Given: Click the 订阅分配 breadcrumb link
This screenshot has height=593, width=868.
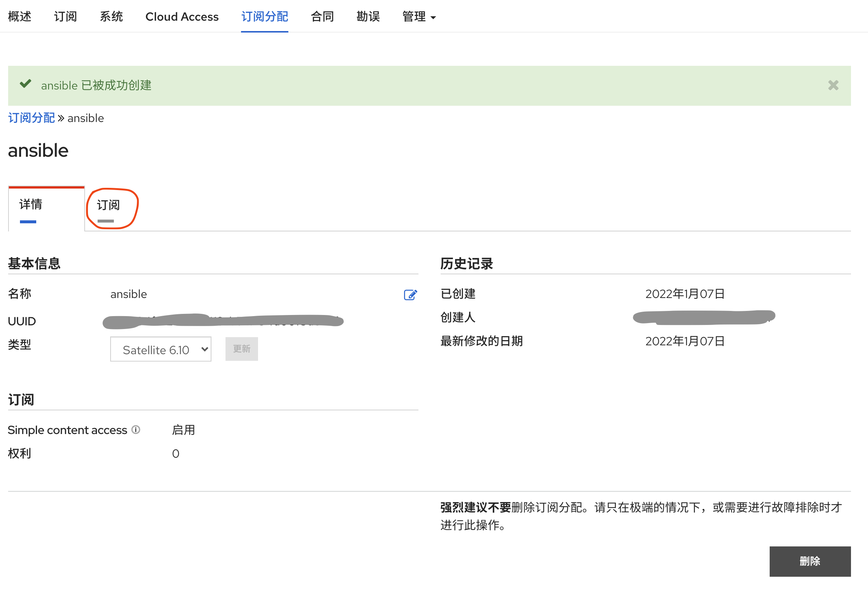Looking at the screenshot, I should click(x=31, y=118).
